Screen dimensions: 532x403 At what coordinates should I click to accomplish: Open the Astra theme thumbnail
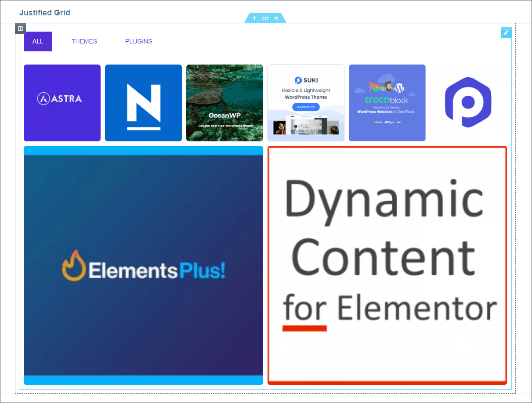[62, 103]
